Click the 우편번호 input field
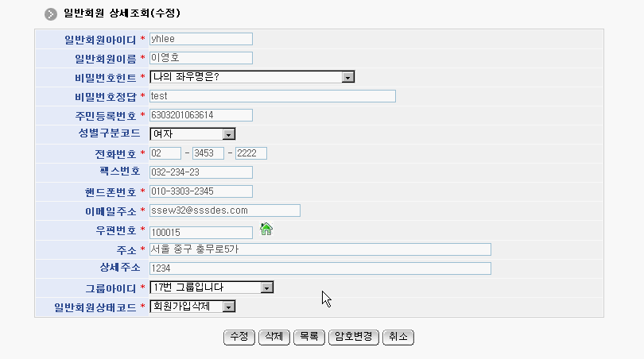 (x=200, y=232)
